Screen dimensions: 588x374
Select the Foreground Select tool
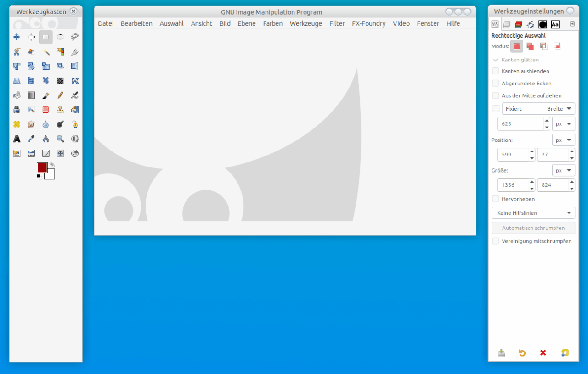[x=31, y=52]
